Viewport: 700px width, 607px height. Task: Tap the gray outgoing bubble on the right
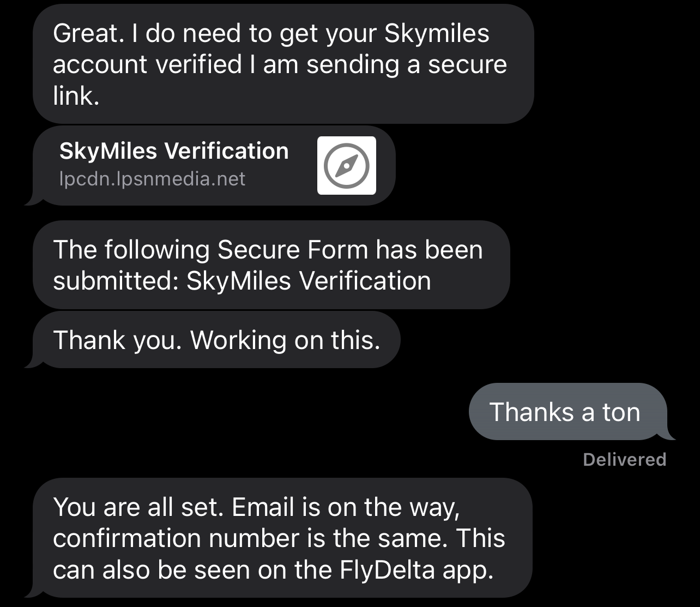click(565, 412)
